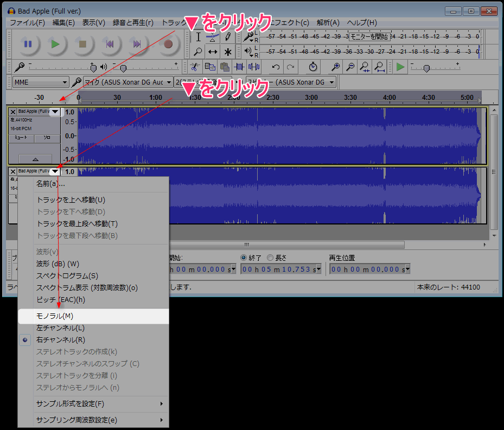This screenshot has width=504, height=430.
Task: Close the second Bad Apple track
Action: tap(13, 171)
